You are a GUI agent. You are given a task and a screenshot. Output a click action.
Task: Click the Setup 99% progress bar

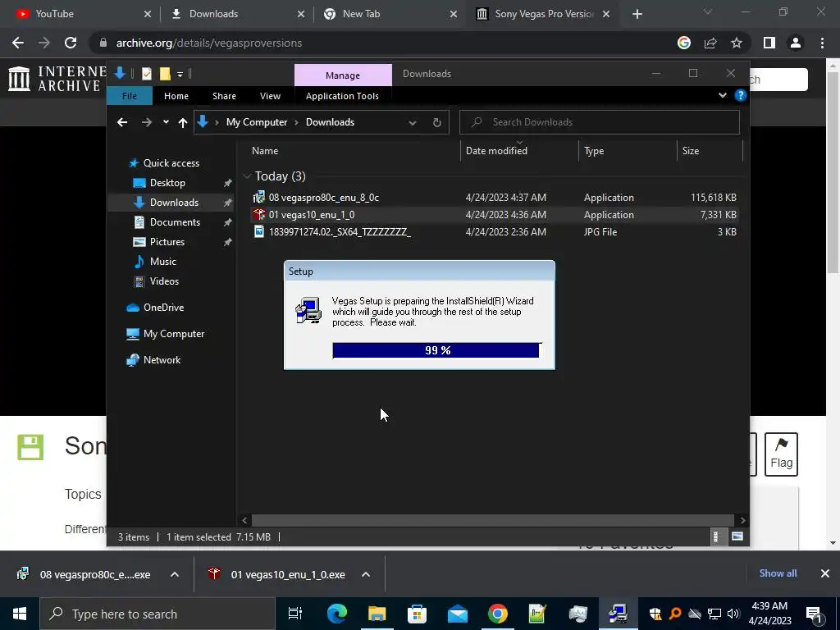[436, 350]
